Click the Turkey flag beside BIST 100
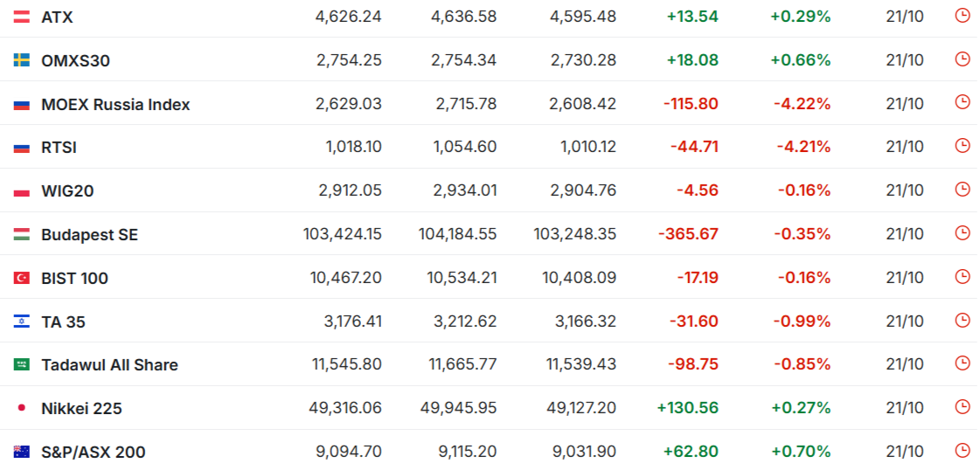Image resolution: width=980 pixels, height=470 pixels. [x=22, y=278]
